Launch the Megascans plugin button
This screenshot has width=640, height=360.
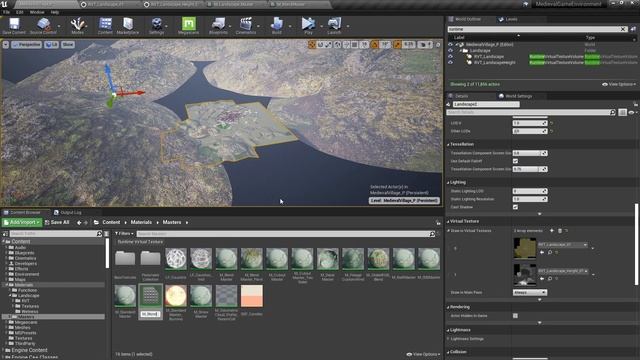pyautogui.click(x=188, y=25)
